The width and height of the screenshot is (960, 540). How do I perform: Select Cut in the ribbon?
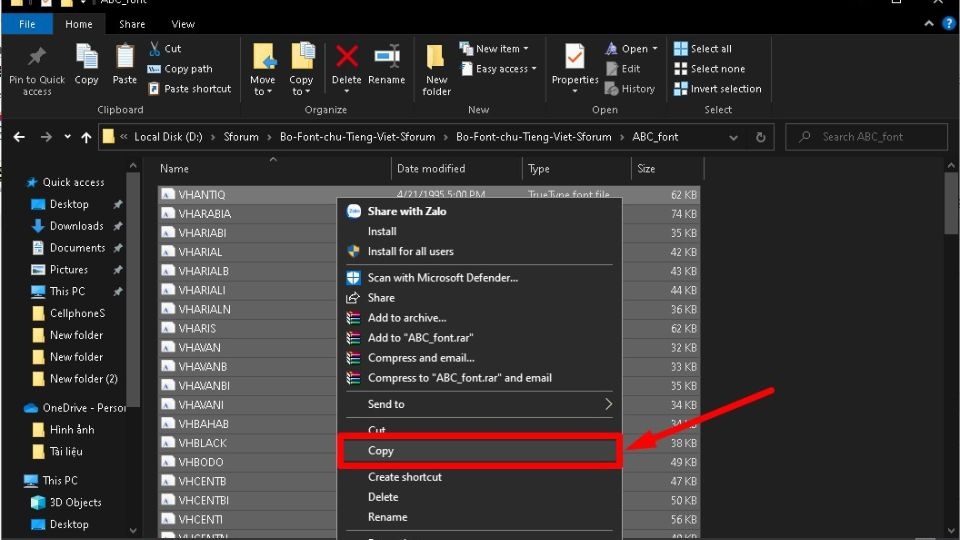click(x=165, y=48)
